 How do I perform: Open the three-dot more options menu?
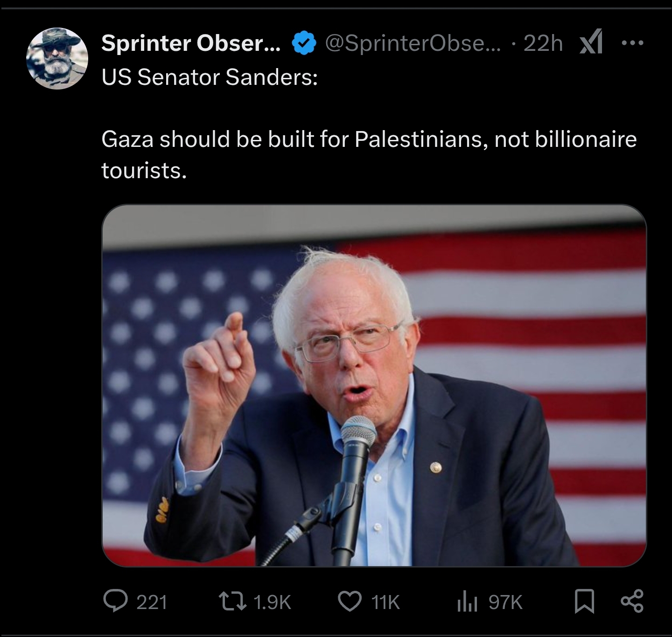632,43
